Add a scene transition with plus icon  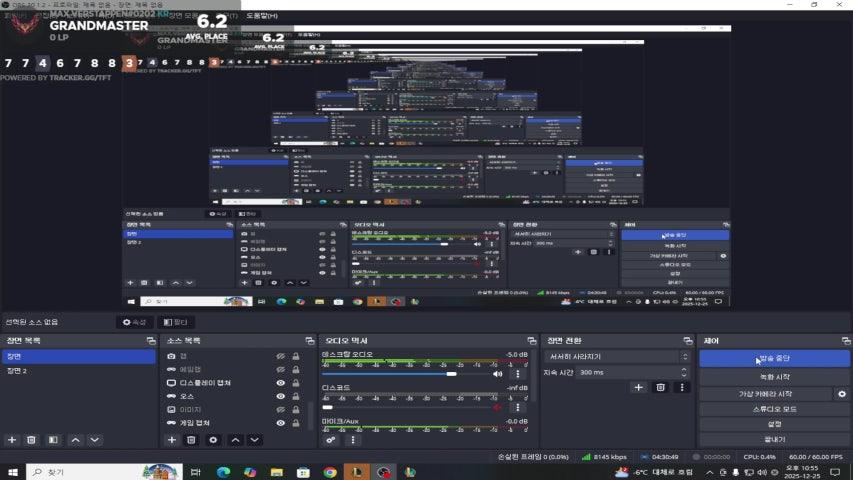pos(639,387)
